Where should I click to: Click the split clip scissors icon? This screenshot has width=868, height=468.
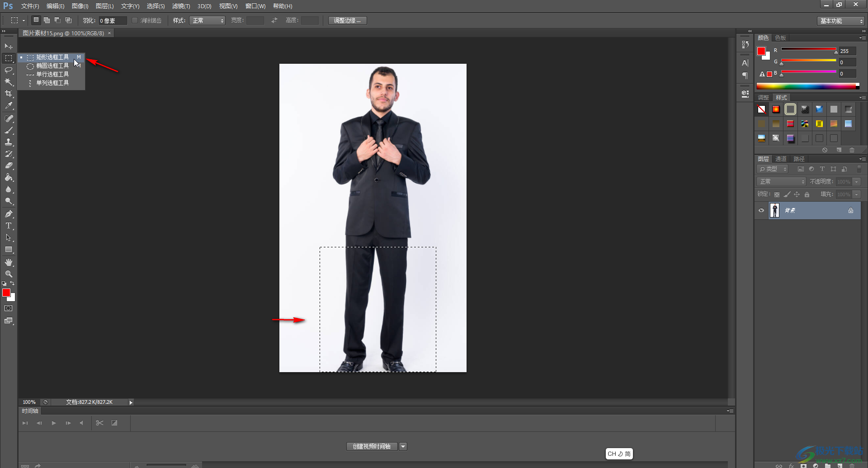click(x=100, y=423)
